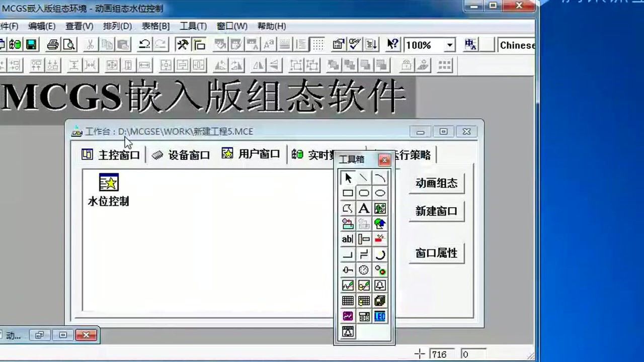
Task: Click the lock padlock icon in toolbar
Action: click(x=406, y=65)
